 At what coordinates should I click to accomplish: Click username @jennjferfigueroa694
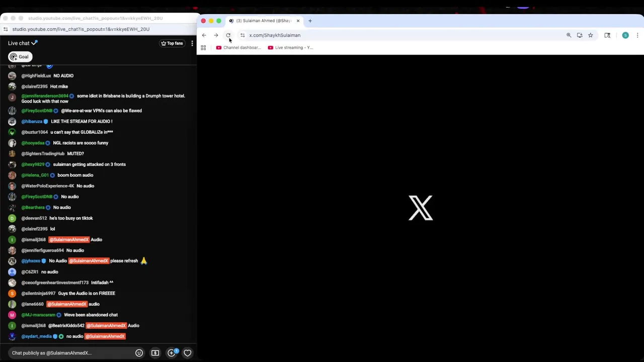pos(43,250)
